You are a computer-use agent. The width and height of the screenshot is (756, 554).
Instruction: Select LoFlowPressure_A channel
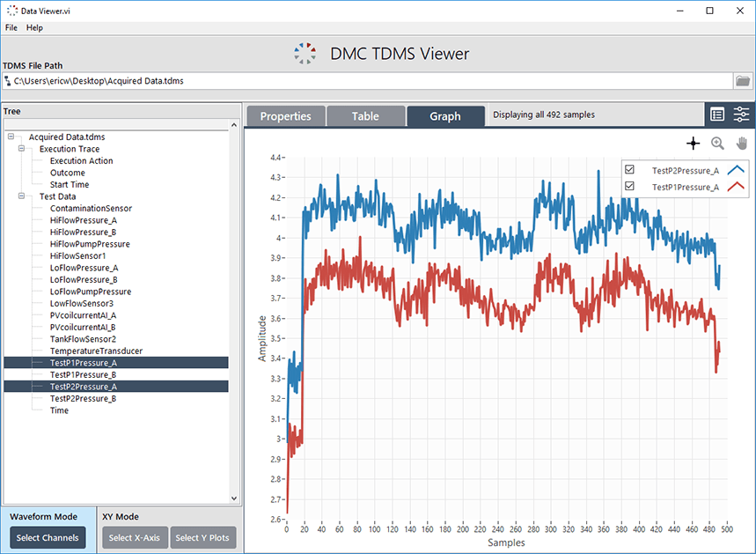84,268
